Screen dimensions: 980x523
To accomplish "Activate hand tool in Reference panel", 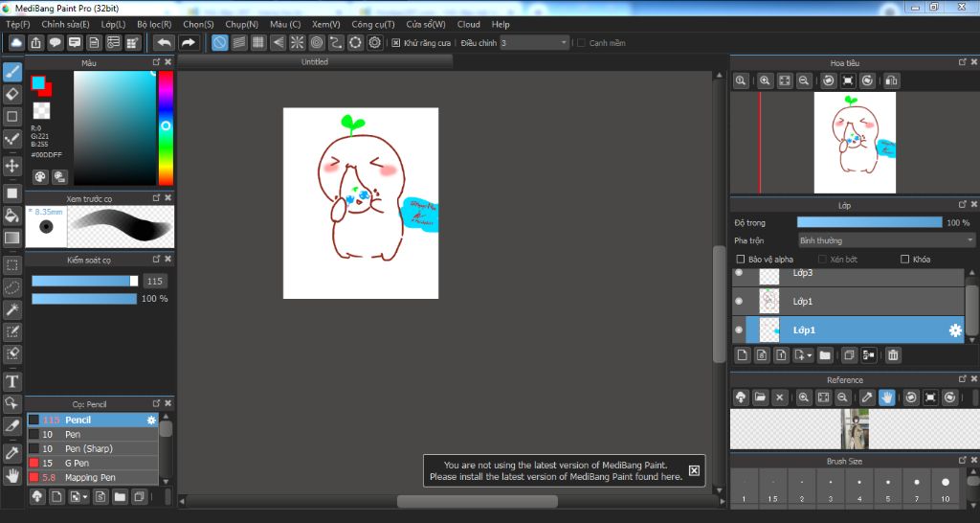I will pyautogui.click(x=886, y=398).
